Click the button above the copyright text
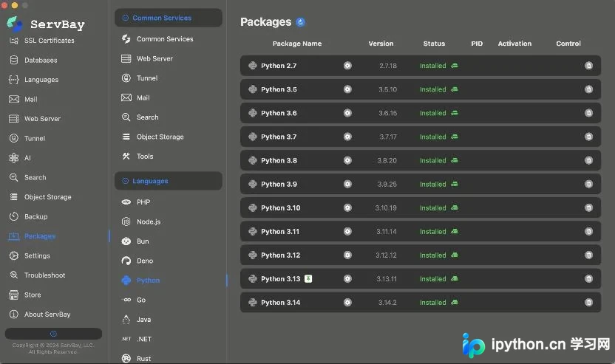The width and height of the screenshot is (615, 364). point(53,334)
